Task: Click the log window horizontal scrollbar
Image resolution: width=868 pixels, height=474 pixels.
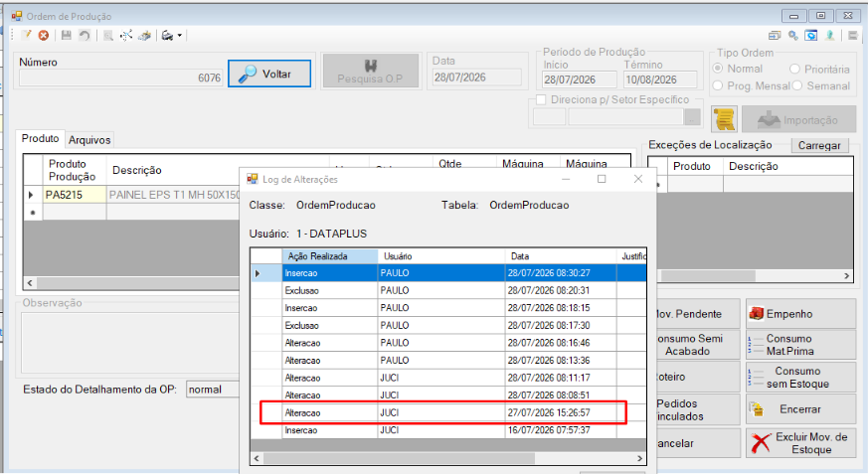Action: tap(448, 458)
